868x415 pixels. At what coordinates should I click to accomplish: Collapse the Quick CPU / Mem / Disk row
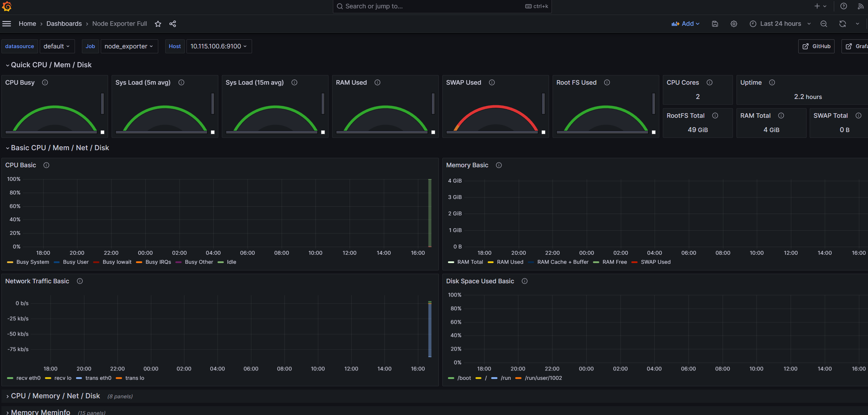coord(51,65)
